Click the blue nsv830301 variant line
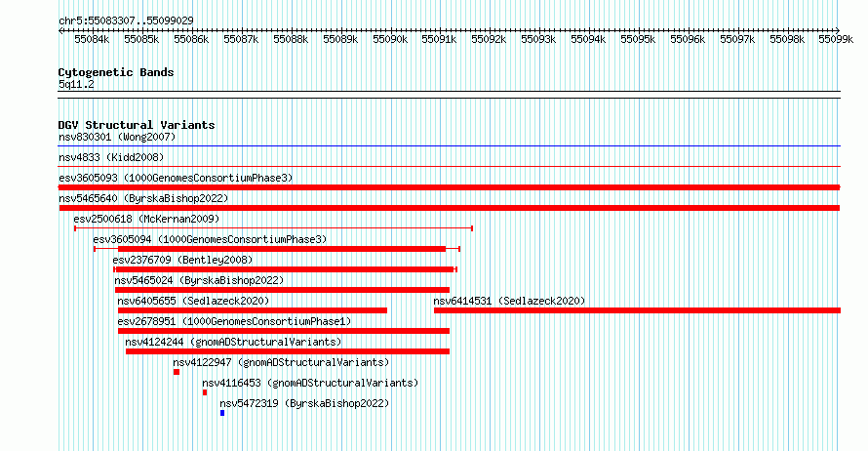Viewport: 868px width, 451px height. [449, 146]
